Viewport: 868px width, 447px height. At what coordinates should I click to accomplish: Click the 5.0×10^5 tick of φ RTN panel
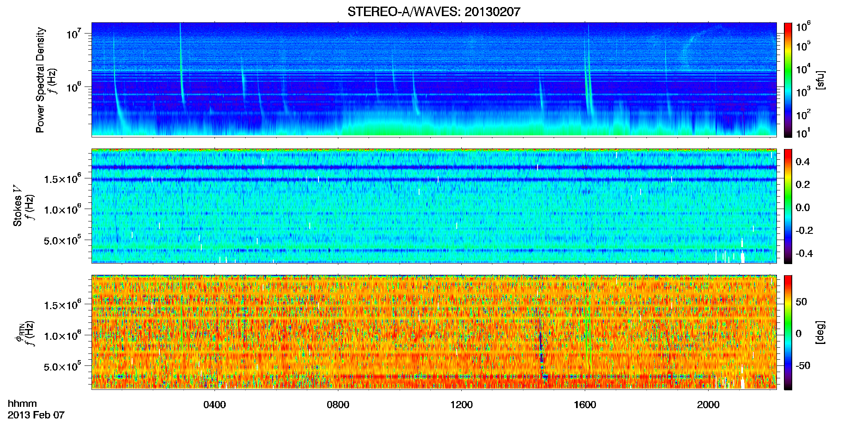click(62, 366)
